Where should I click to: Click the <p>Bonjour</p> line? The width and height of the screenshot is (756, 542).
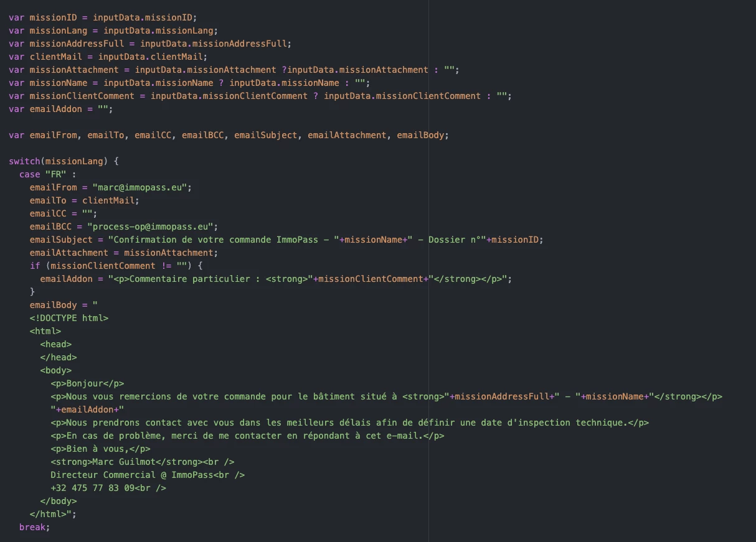[x=87, y=383]
